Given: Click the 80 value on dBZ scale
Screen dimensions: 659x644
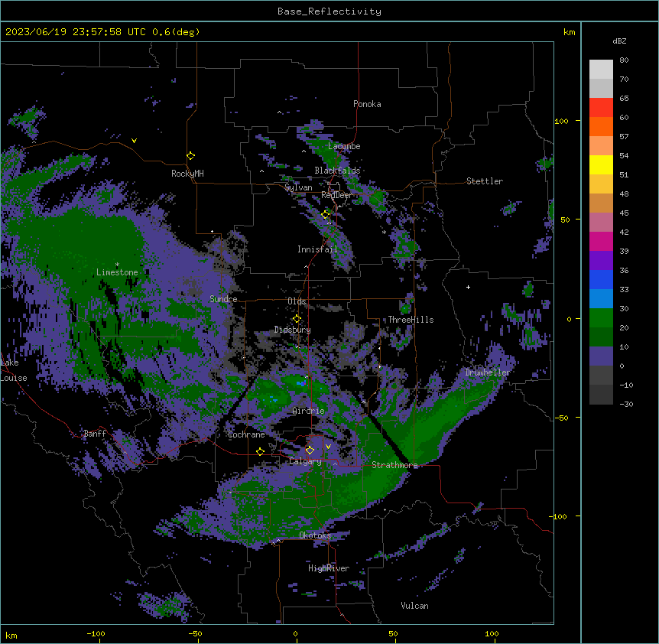Looking at the screenshot, I should tap(624, 60).
